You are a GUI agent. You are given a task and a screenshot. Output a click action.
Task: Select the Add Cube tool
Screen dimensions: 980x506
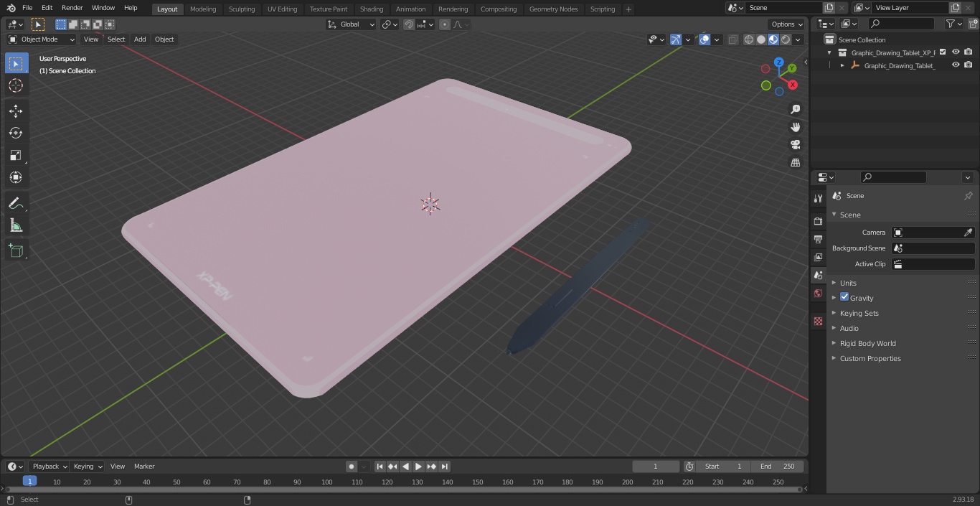16,251
